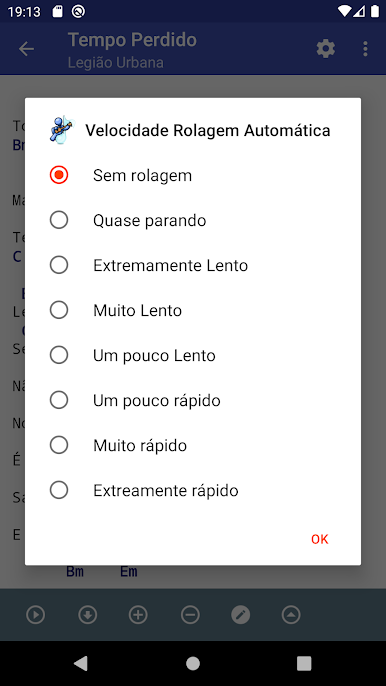Choose Um pouco rápido option
This screenshot has width=386, height=686.
coord(193,400)
